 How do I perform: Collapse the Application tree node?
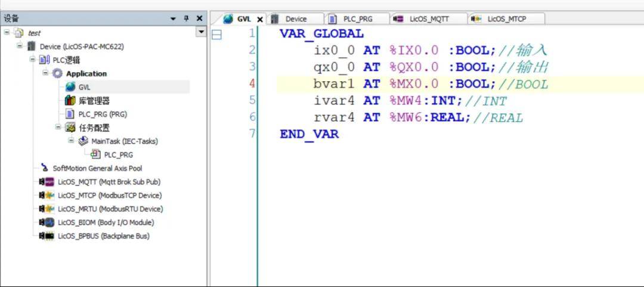[45, 73]
